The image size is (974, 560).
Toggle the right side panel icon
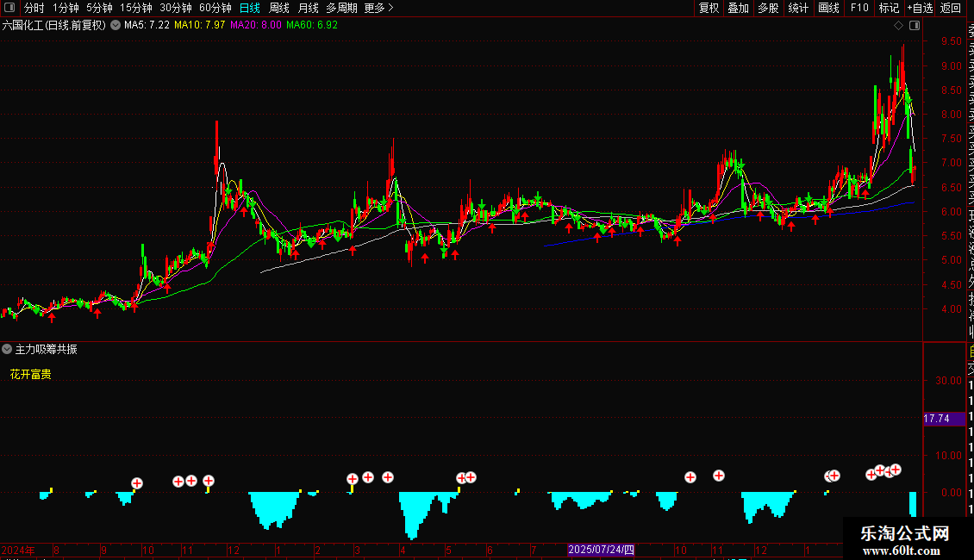pyautogui.click(x=915, y=25)
